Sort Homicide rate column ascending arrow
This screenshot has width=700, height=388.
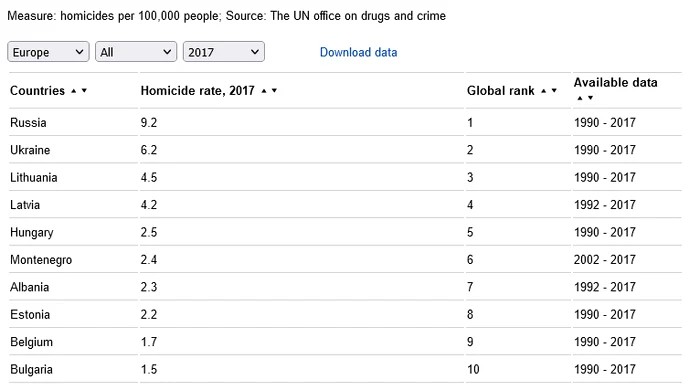click(264, 91)
